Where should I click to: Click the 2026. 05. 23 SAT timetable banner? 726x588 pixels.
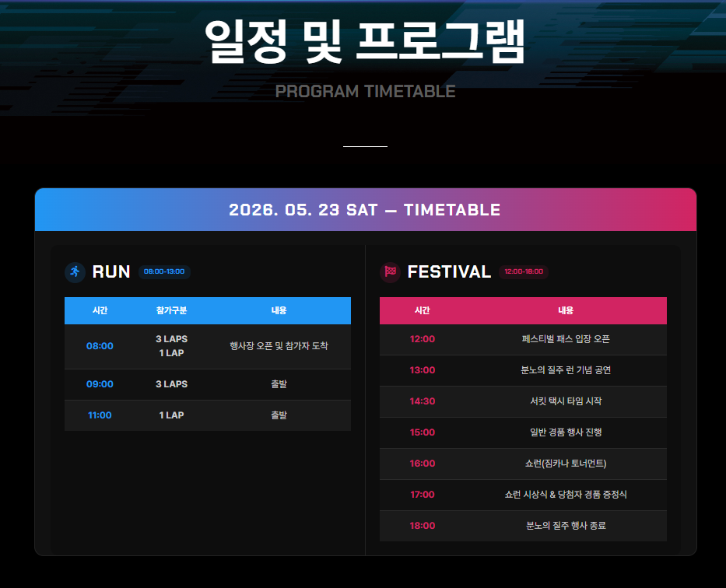[365, 210]
